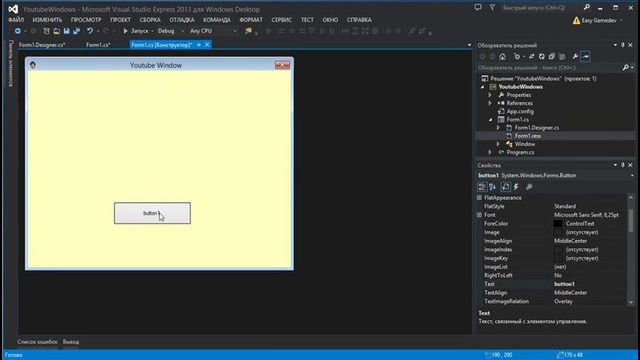Click the notifications filter funnel icon
The width and height of the screenshot is (640, 360).
click(x=492, y=7)
